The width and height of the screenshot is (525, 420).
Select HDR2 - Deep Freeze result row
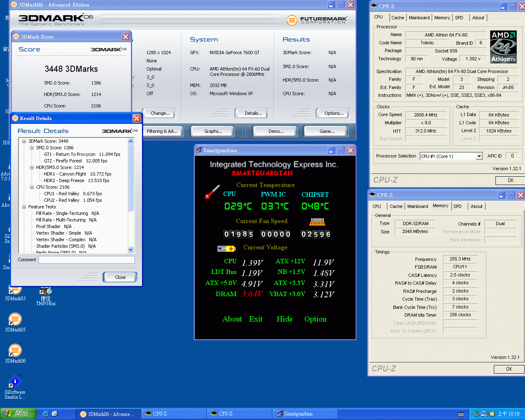tap(77, 180)
